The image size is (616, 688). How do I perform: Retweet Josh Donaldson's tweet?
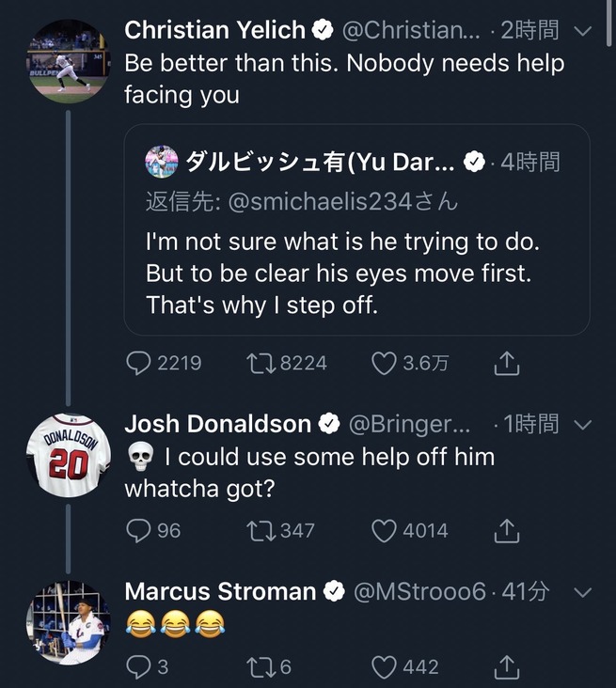[259, 531]
